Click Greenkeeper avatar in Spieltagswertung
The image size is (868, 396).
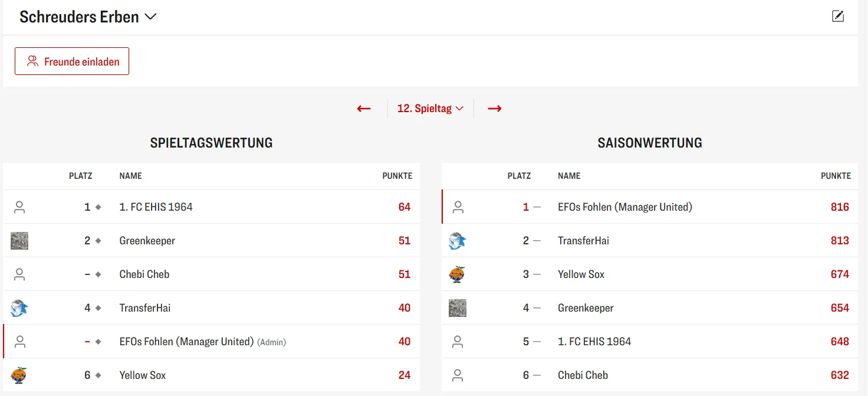tap(19, 241)
